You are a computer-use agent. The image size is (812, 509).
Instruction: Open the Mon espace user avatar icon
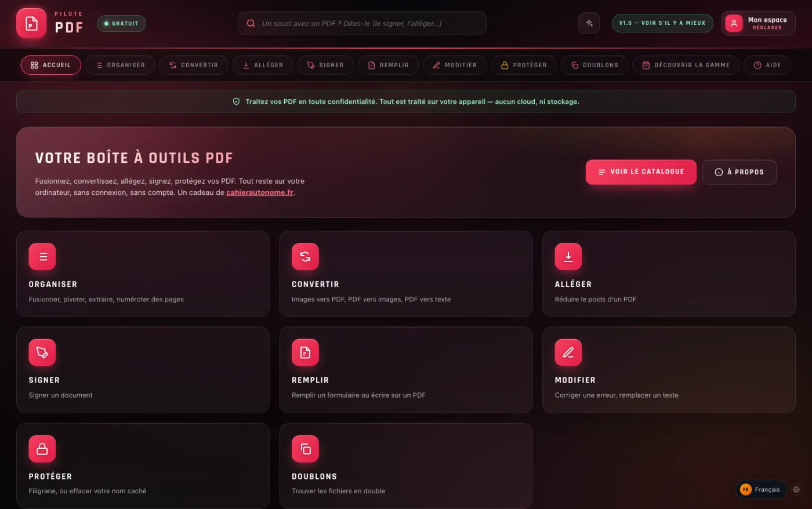(x=734, y=23)
